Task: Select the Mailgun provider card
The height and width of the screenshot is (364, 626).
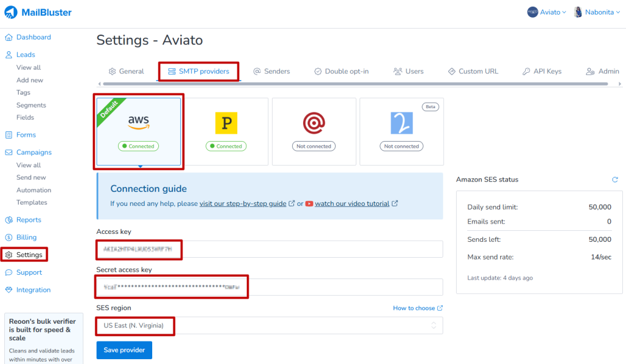Action: [x=314, y=131]
